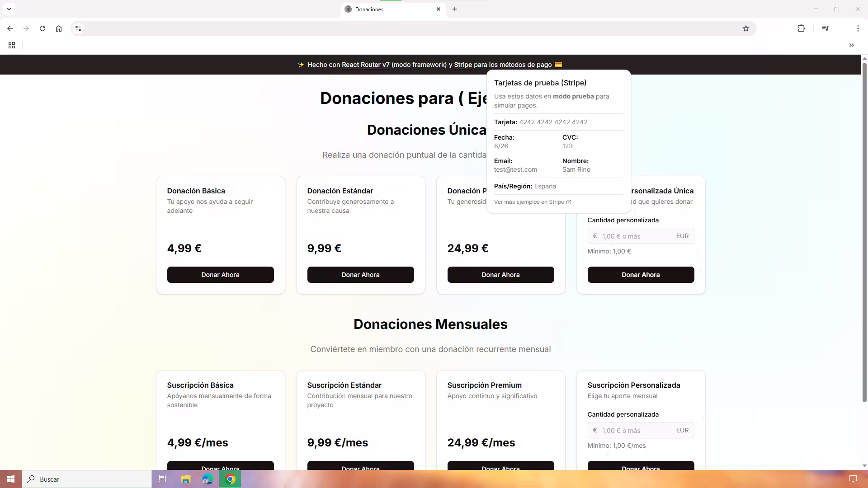
Task: Navigate back using the back arrow
Action: (10, 28)
